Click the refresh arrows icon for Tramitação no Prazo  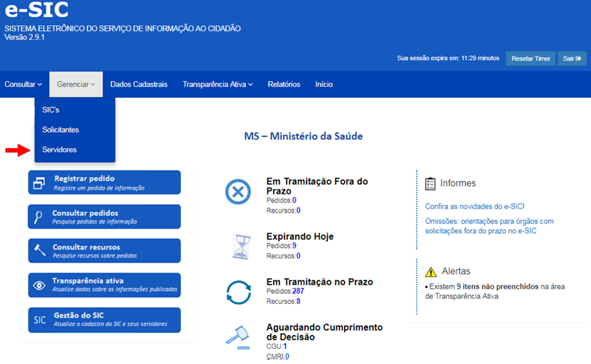click(x=239, y=292)
